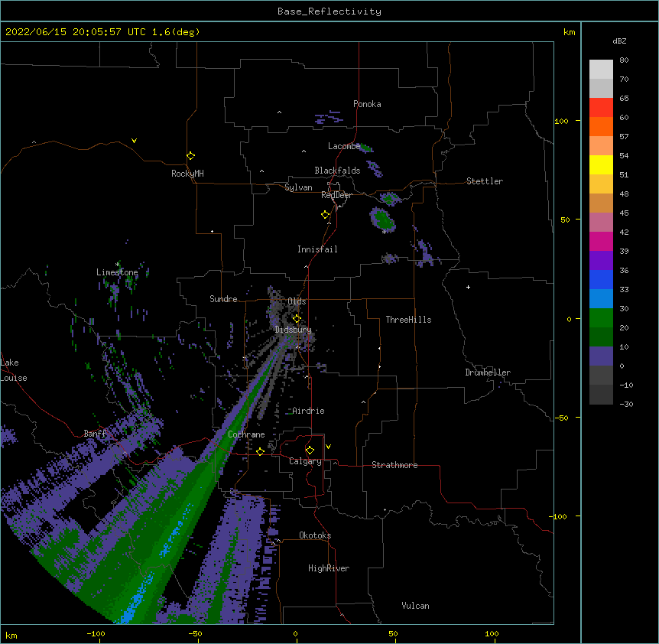The height and width of the screenshot is (644, 659).
Task: Click the yellow diamond marker near RockyMH
Action: click(190, 156)
